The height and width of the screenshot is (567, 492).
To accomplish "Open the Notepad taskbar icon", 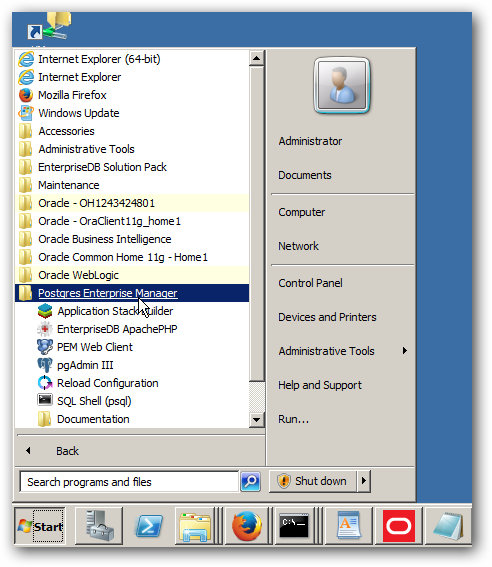I will pos(448,526).
